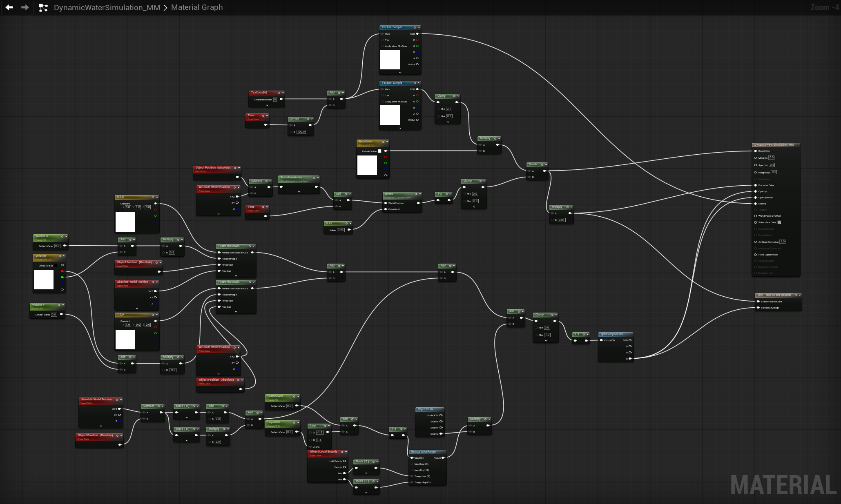Collapse the Velocity parameter node header arrow
The width and height of the screenshot is (841, 504).
63,256
